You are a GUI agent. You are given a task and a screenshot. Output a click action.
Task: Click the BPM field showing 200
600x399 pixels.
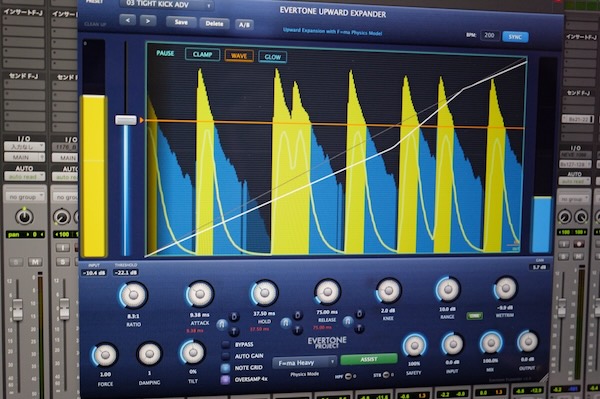pyautogui.click(x=489, y=35)
